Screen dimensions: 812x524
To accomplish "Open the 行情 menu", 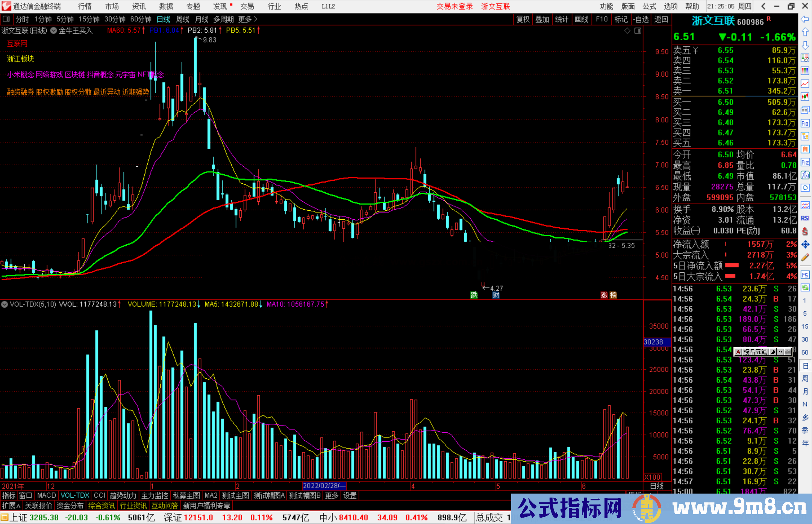I will (85, 6).
